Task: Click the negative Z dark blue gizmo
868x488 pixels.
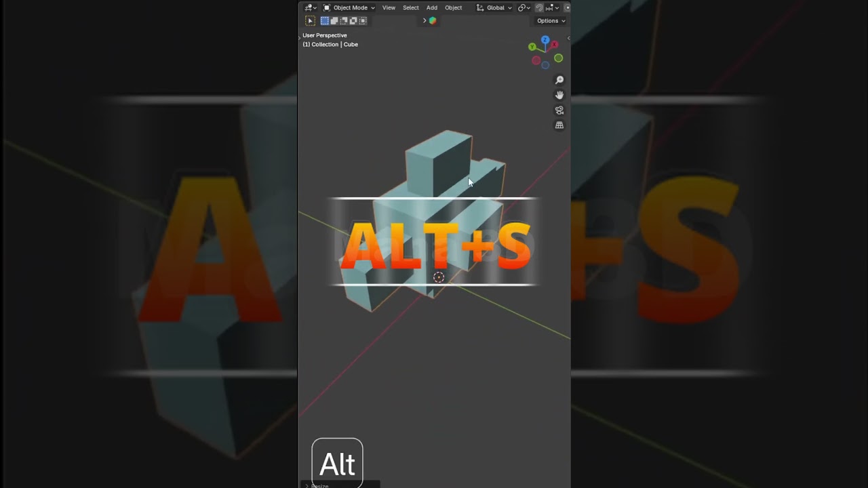Action: coord(545,65)
